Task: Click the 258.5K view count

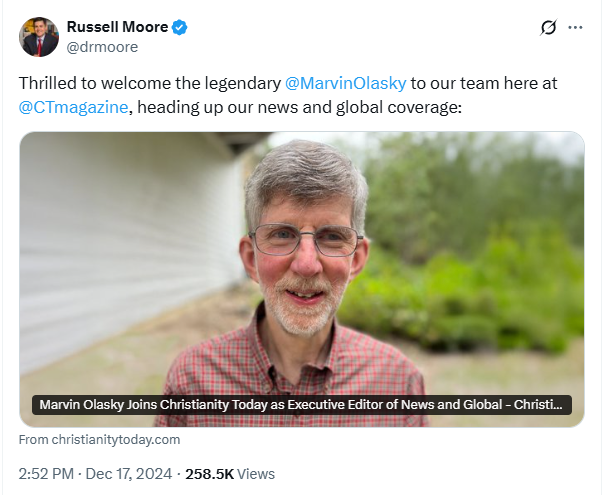Action: pos(211,473)
